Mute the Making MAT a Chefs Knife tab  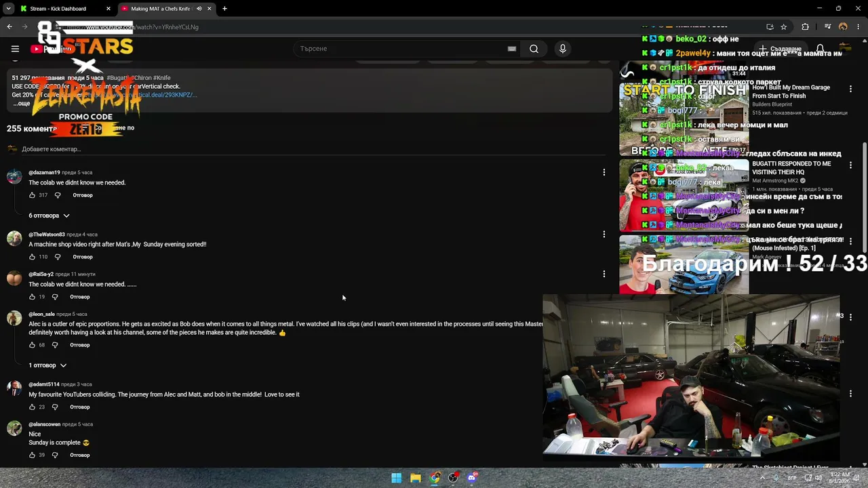[199, 9]
